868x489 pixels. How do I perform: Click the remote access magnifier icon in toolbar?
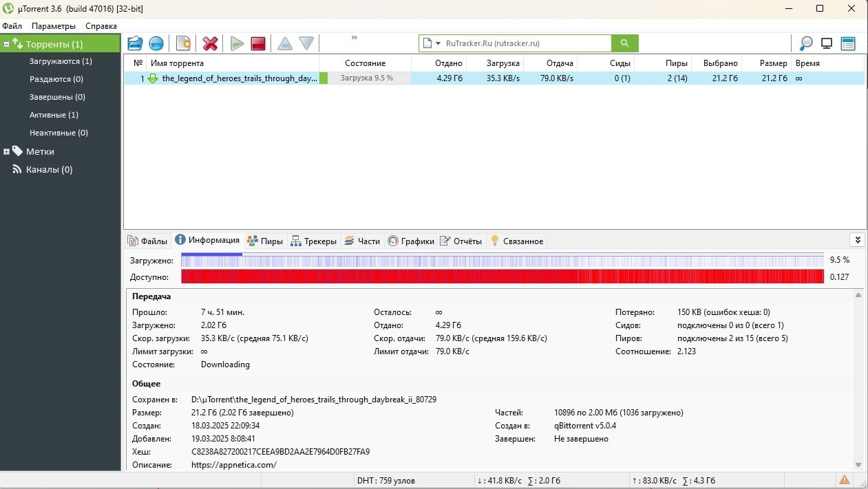[805, 43]
